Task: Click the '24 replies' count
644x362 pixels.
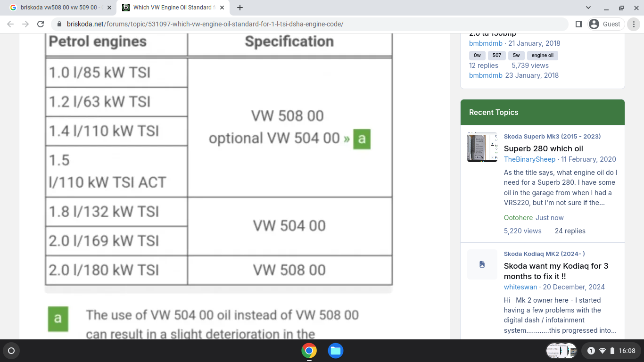Action: [x=570, y=231]
